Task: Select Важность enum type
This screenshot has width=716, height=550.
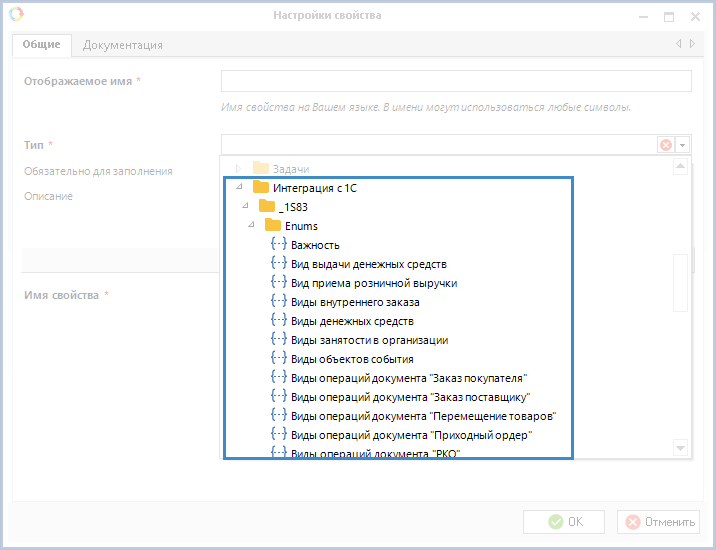Action: coord(315,245)
